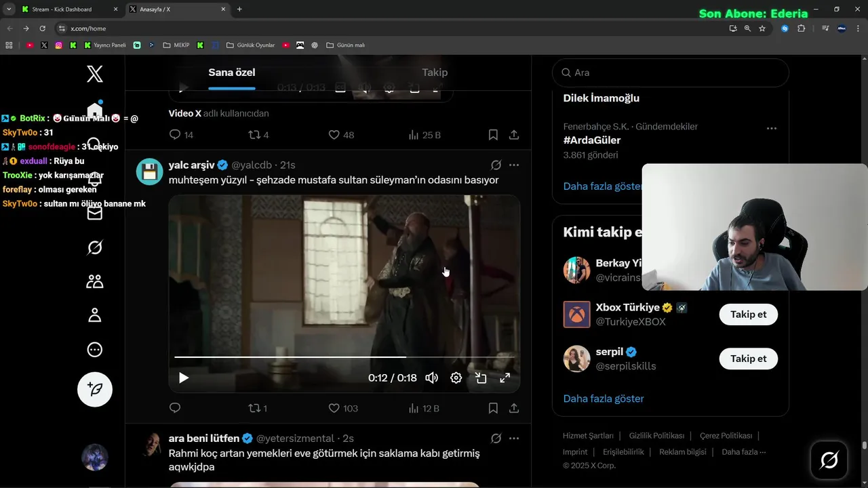Bookmark the Video X post
The width and height of the screenshot is (868, 488).
point(493,135)
